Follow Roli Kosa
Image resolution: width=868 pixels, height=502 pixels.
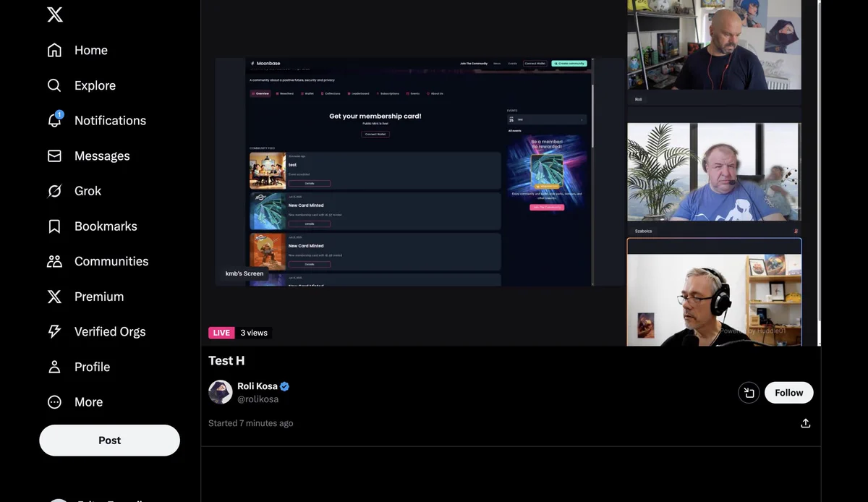pos(789,393)
